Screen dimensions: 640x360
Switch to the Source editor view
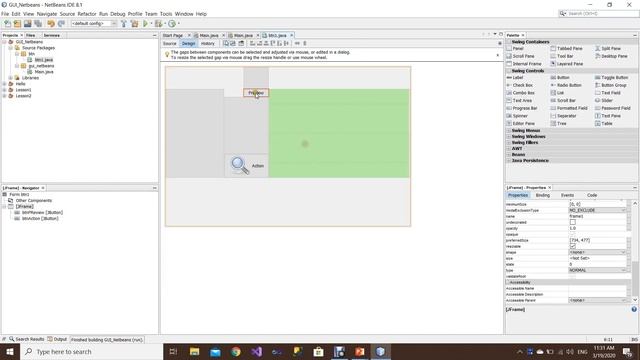pyautogui.click(x=169, y=43)
